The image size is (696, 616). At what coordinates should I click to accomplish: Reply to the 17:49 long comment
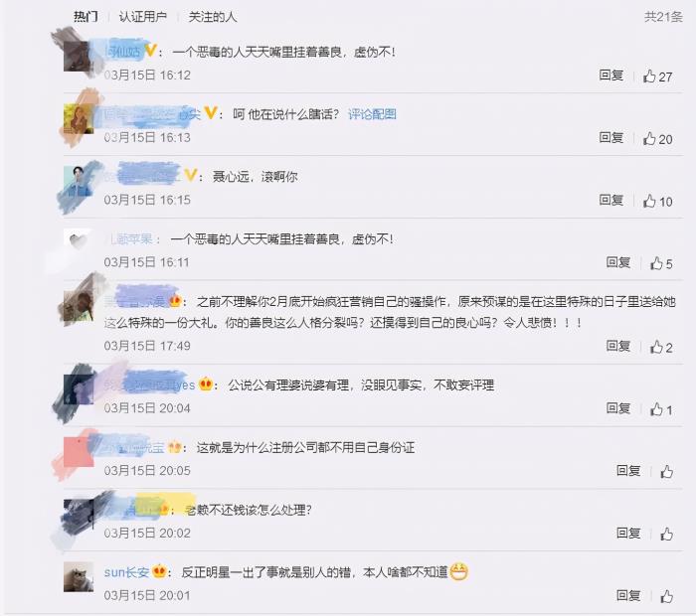coord(618,346)
